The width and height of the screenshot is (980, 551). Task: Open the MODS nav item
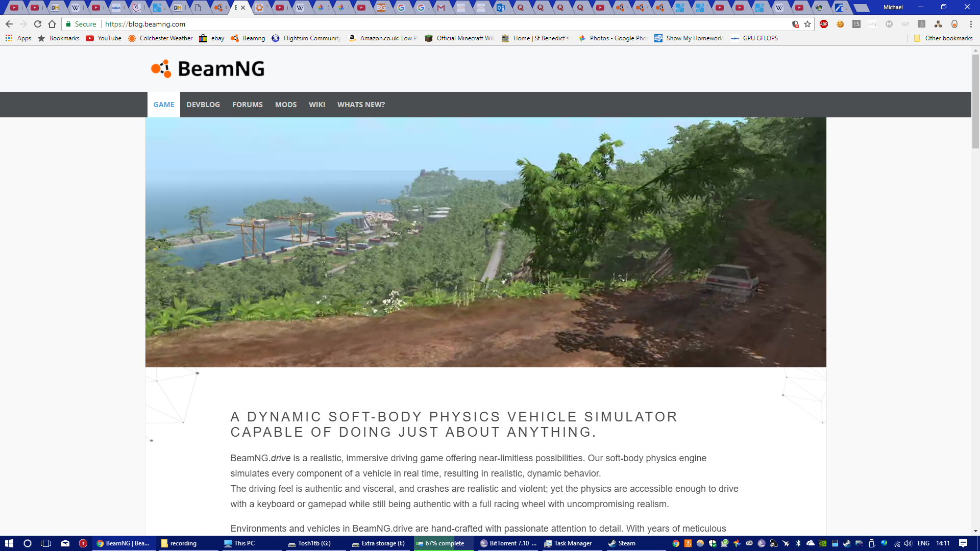coord(286,105)
